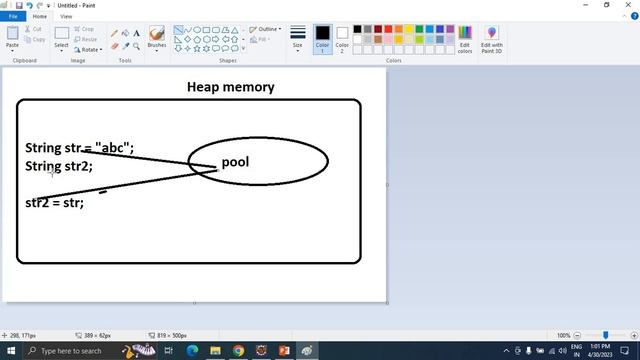Open Customize Quick Access Toolbar arrow
The image size is (640, 360).
pos(48,6)
